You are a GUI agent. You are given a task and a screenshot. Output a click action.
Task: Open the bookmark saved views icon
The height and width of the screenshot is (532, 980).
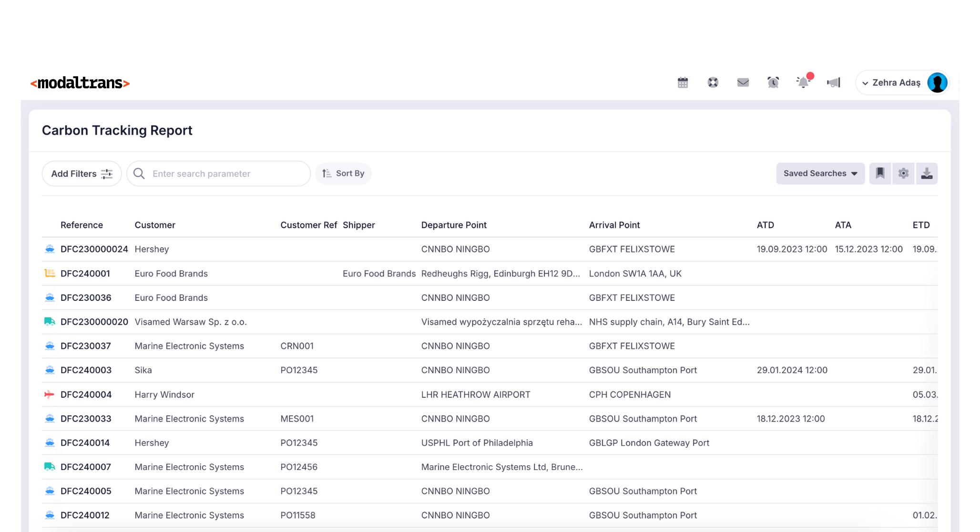coord(880,173)
